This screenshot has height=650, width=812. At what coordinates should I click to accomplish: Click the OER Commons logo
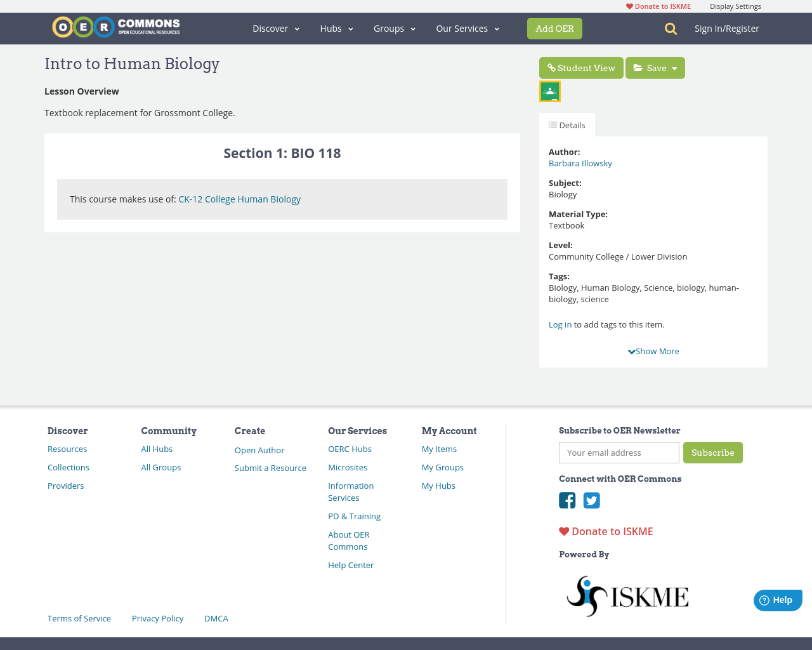(x=115, y=27)
